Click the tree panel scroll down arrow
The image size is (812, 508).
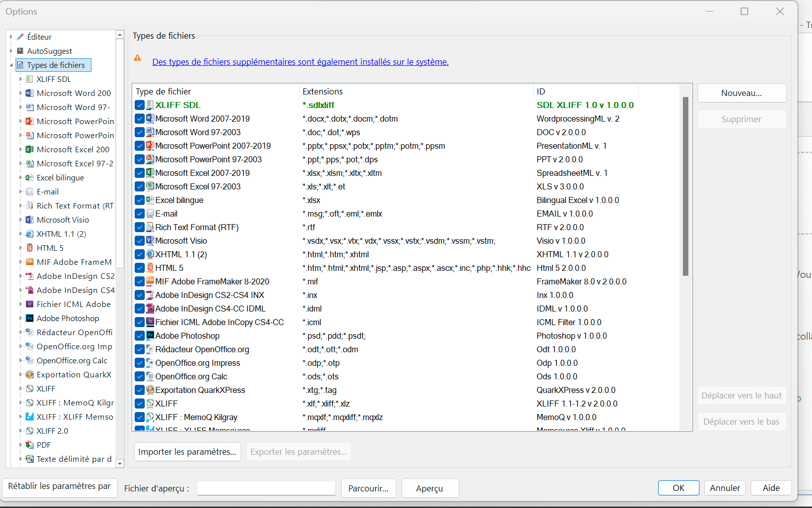point(120,463)
